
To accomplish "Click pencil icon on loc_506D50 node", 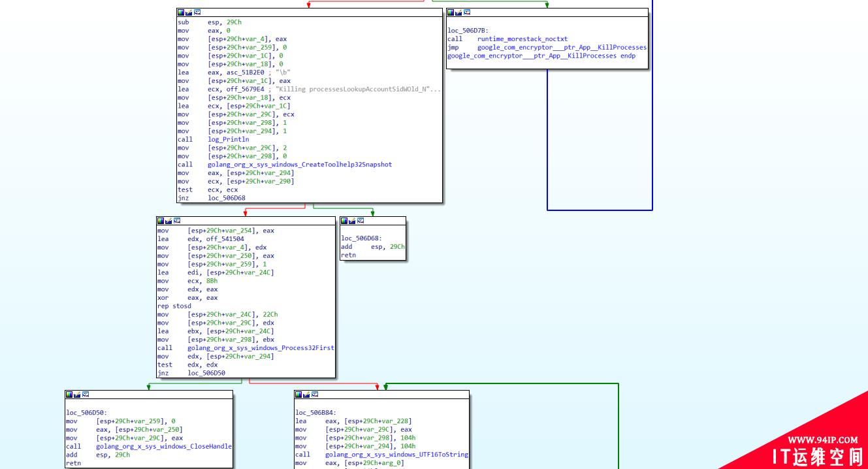I will click(x=76, y=395).
